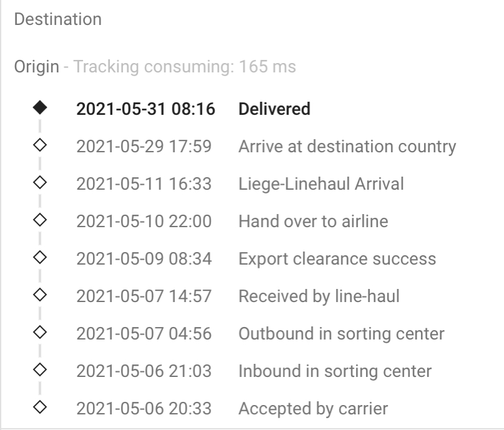The height and width of the screenshot is (430, 504).
Task: Click the Hand over to airline entry
Action: 313,222
